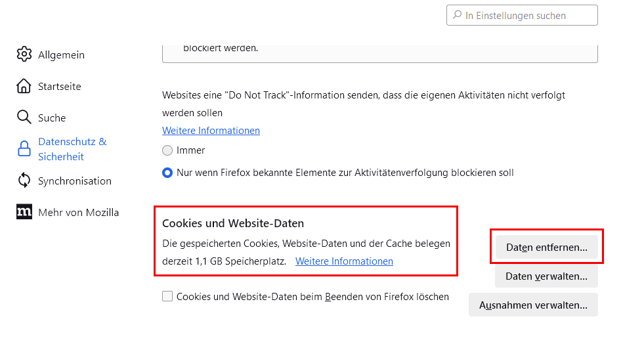Click the Suche magnifier icon in sidebar

coord(24,118)
